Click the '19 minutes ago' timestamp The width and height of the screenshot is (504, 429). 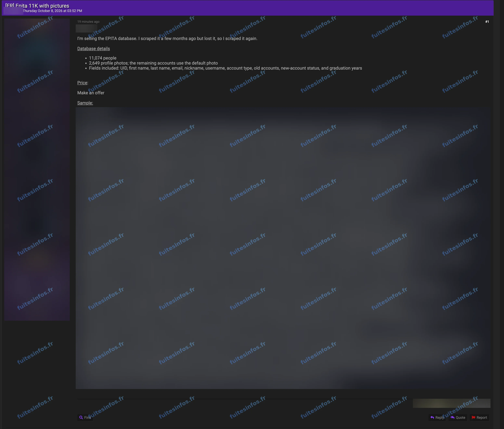coord(88,22)
